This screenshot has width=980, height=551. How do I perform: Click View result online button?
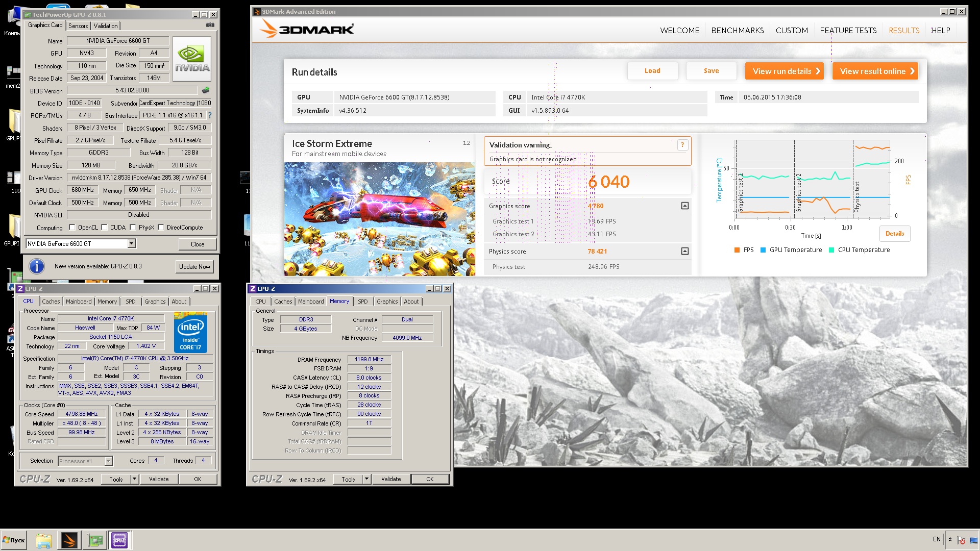(875, 71)
